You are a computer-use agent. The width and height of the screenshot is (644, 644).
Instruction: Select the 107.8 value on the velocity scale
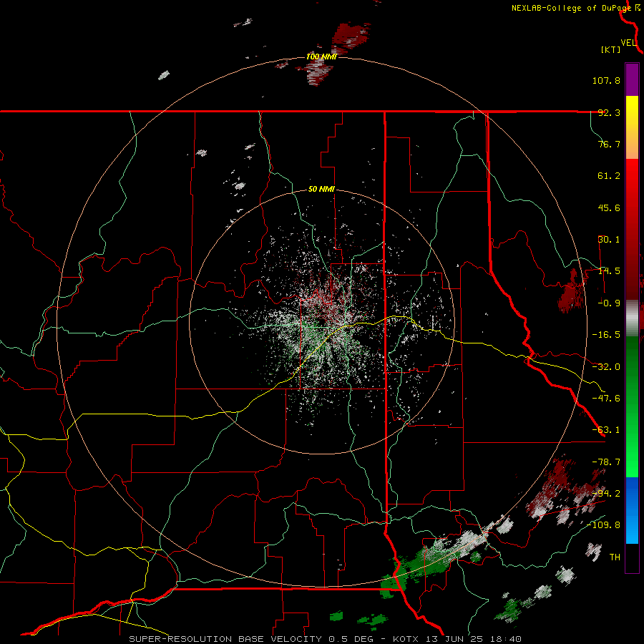606,80
